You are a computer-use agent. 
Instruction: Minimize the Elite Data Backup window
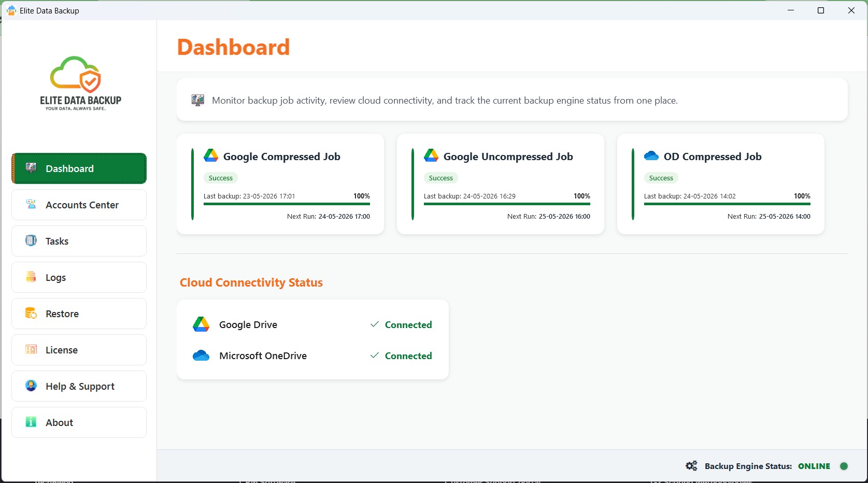point(791,10)
